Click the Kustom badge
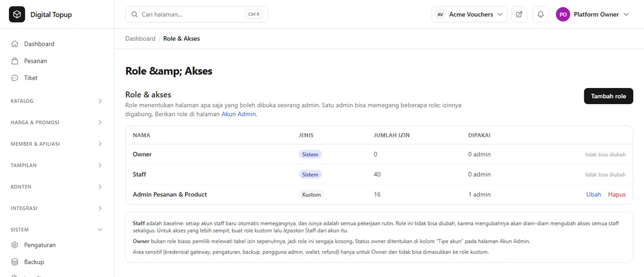Viewport: 644px width, 277px height. (311, 194)
